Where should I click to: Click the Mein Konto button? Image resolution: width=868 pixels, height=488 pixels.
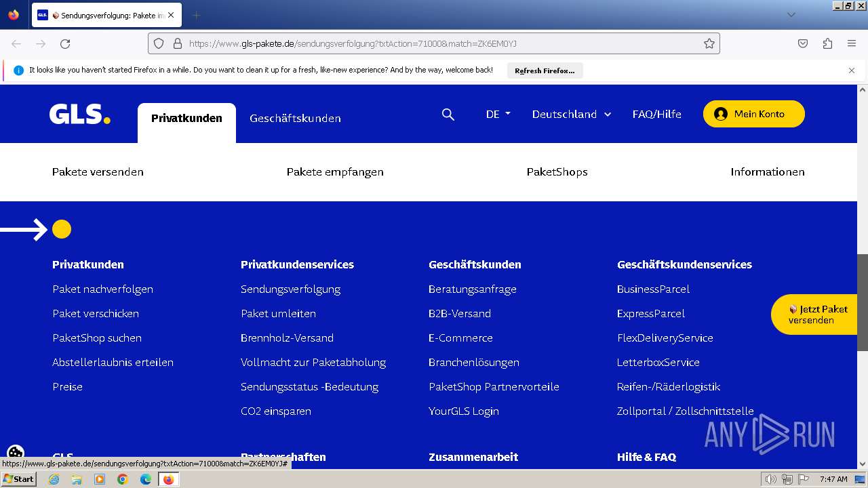(x=754, y=114)
